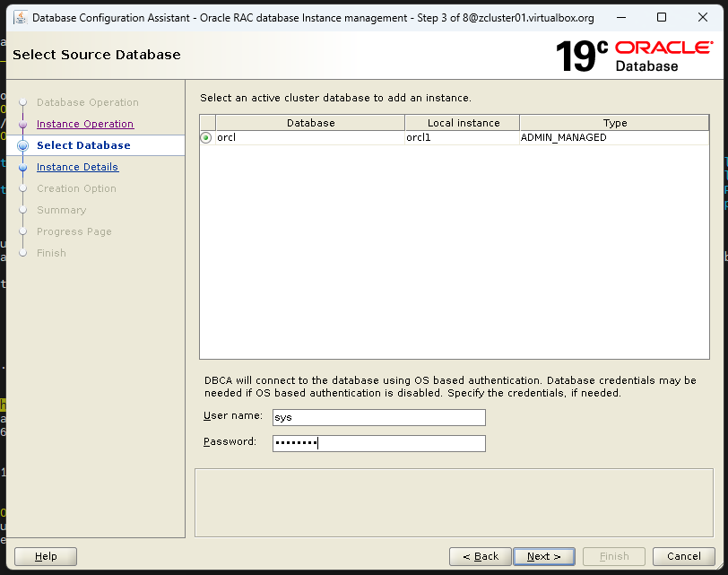Click the Local instance column header
This screenshot has height=575, width=728.
click(463, 123)
